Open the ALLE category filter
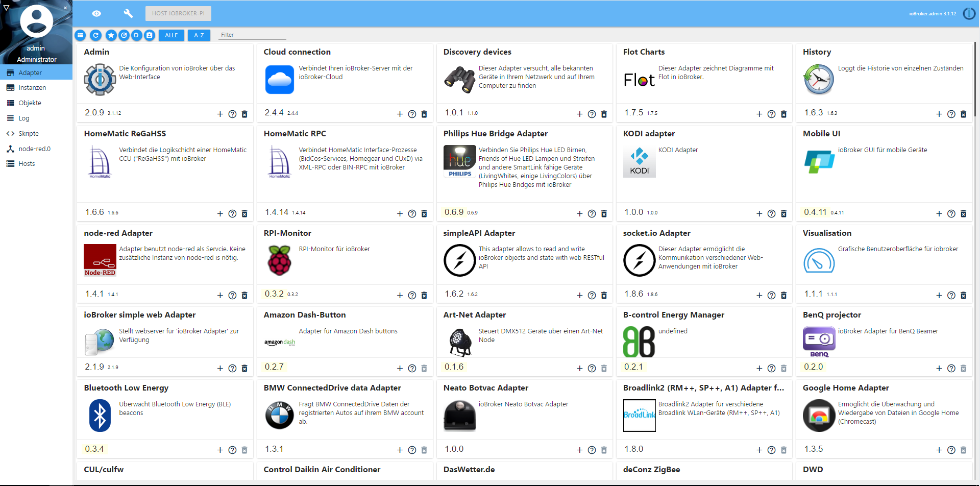The image size is (980, 486). point(171,35)
